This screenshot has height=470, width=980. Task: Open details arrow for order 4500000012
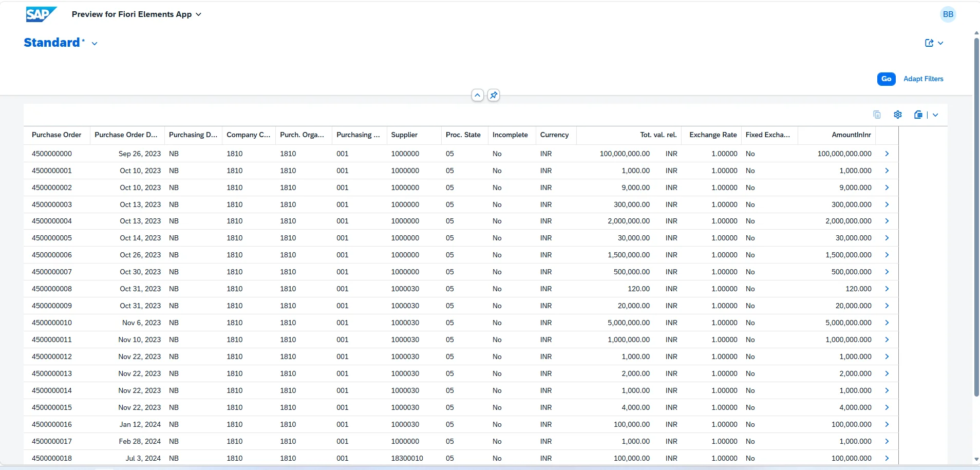[887, 356]
